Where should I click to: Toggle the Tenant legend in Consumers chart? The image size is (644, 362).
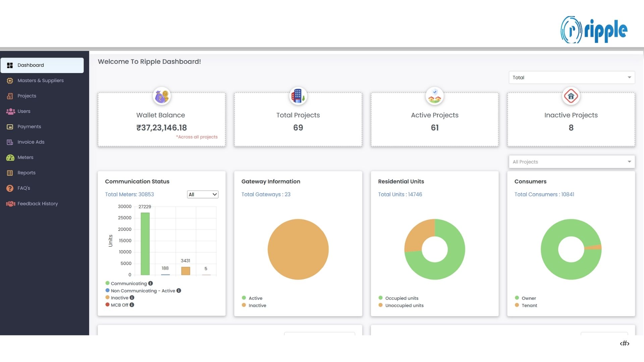point(529,305)
